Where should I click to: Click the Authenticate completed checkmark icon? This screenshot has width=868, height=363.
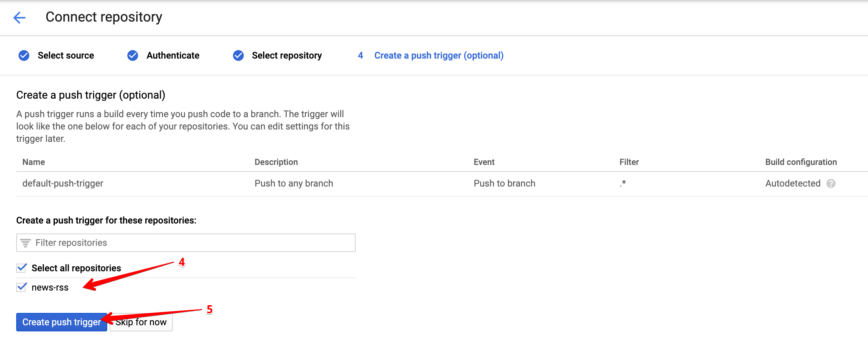coord(132,55)
